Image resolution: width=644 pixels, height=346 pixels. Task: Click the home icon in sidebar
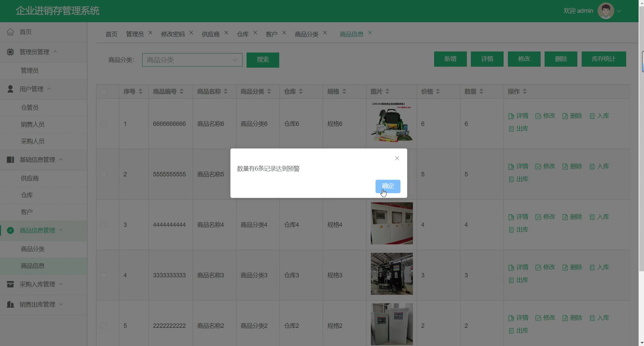pos(10,32)
